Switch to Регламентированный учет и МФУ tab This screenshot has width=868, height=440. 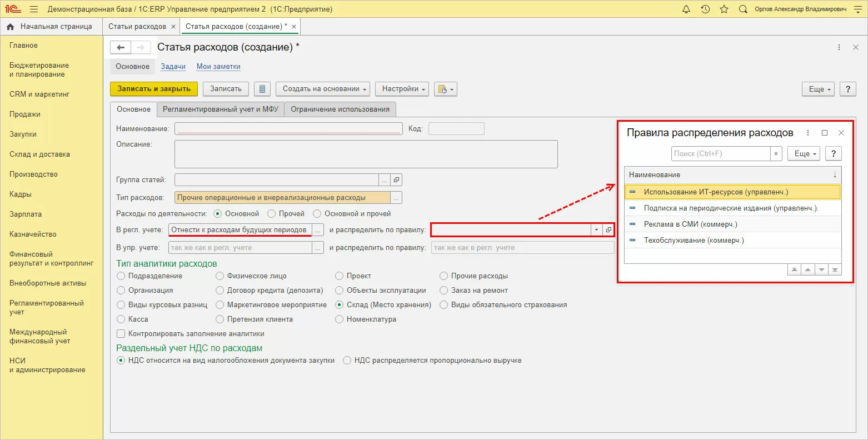pyautogui.click(x=221, y=109)
